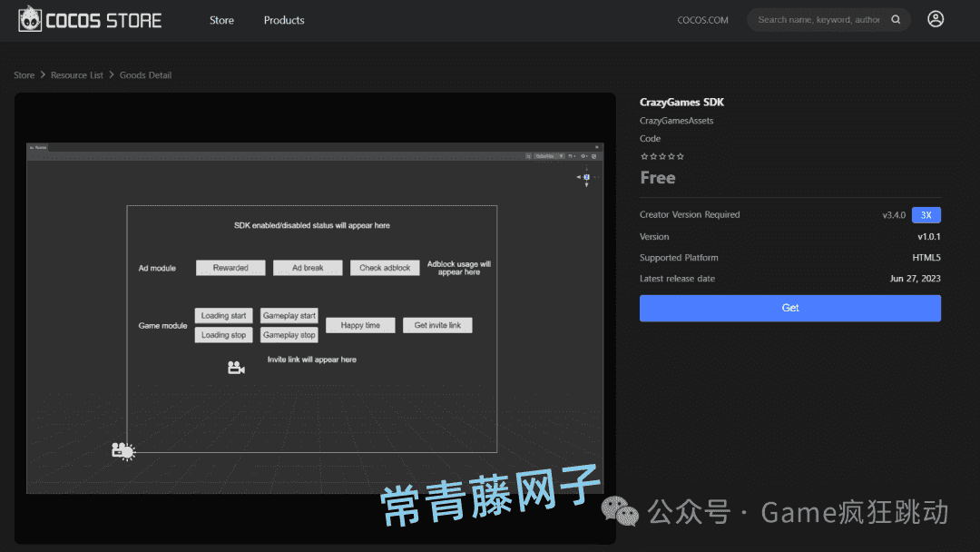Image resolution: width=980 pixels, height=552 pixels.
Task: Select the Goods Detail breadcrumb
Action: tap(145, 75)
